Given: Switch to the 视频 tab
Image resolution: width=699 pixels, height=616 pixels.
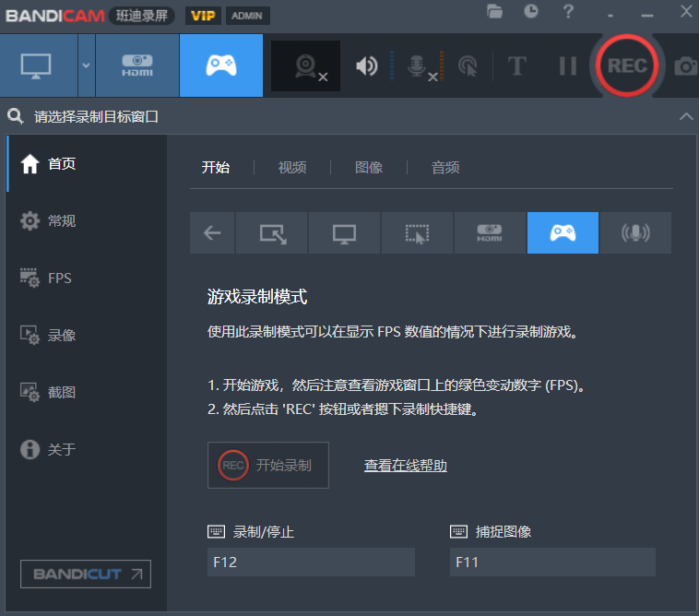Looking at the screenshot, I should pos(292,168).
